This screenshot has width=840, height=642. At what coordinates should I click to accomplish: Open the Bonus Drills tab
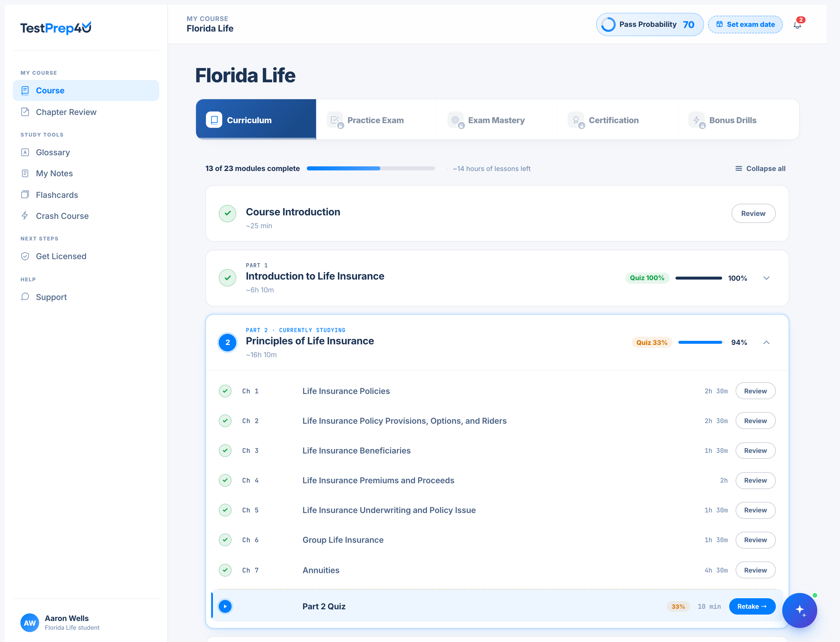tap(738, 120)
